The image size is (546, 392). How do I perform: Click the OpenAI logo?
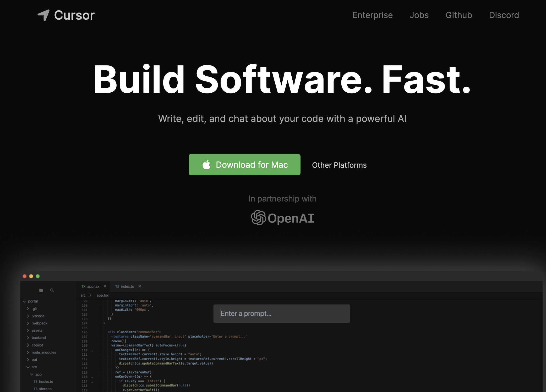point(282,218)
